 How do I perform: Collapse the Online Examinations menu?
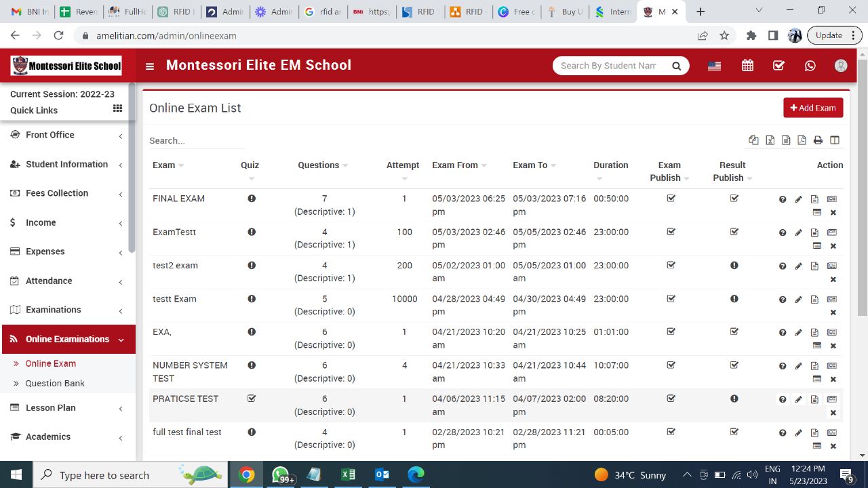[68, 339]
